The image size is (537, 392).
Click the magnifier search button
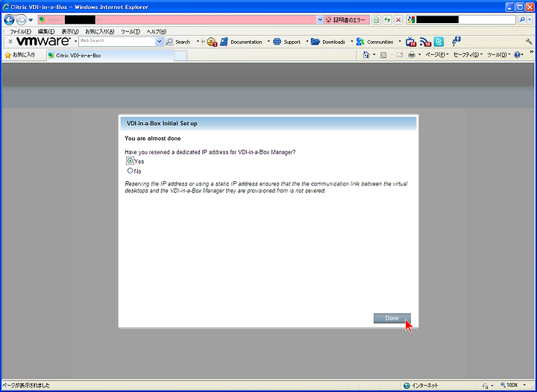click(522, 20)
